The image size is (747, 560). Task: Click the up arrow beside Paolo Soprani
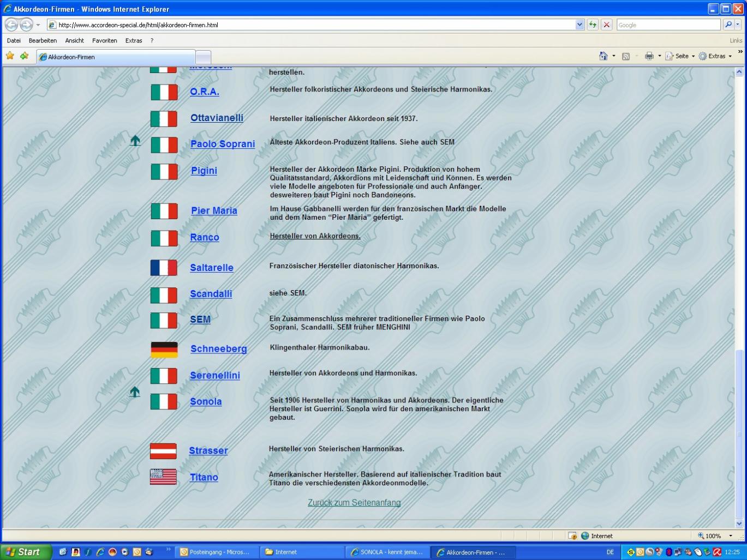(135, 141)
